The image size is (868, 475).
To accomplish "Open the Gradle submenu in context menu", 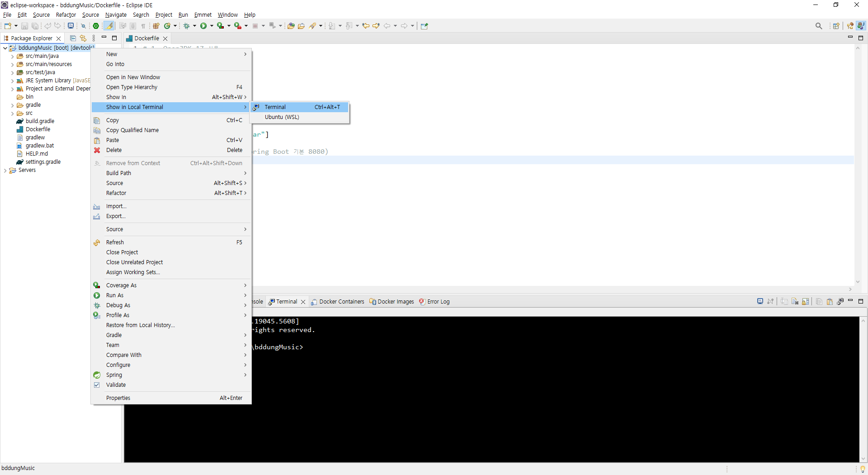I will point(171,335).
